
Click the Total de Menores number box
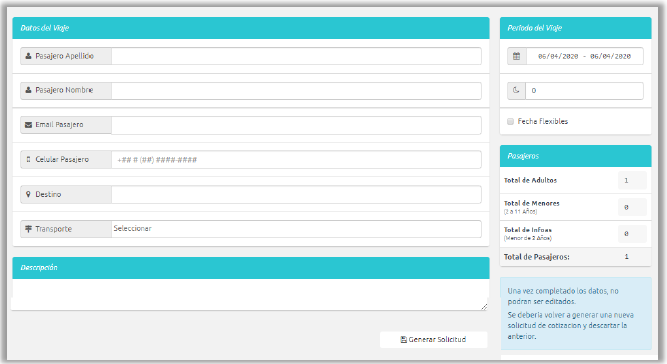click(x=632, y=207)
